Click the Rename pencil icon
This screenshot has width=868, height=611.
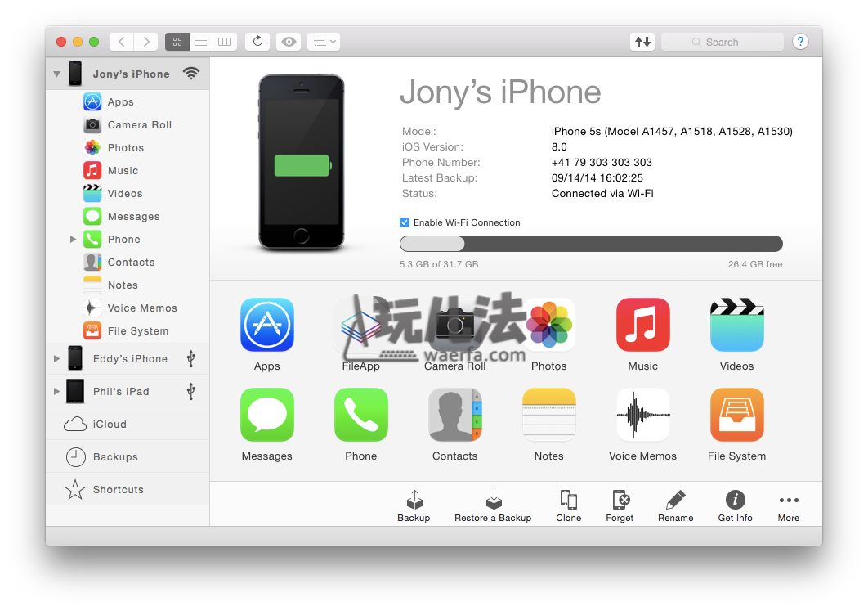[x=675, y=500]
